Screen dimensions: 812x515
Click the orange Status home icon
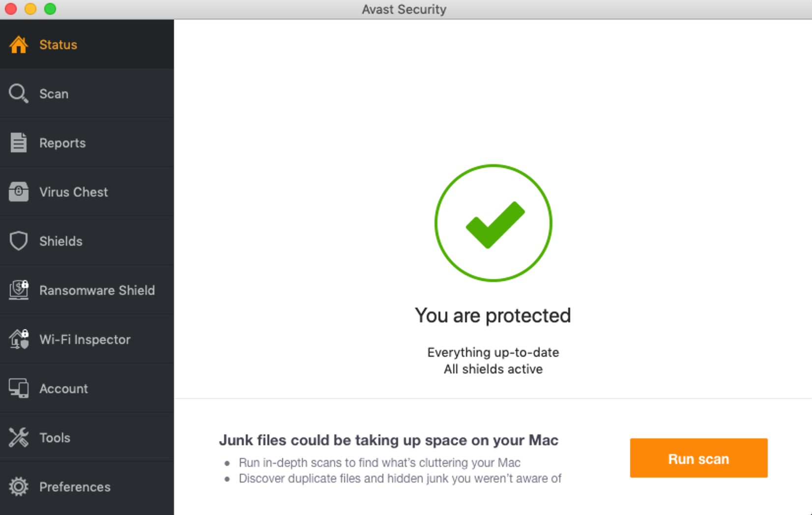click(19, 45)
